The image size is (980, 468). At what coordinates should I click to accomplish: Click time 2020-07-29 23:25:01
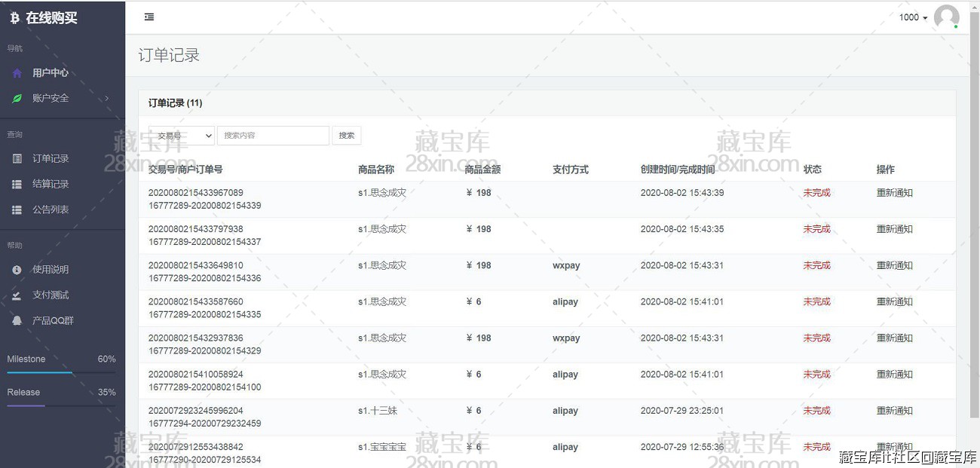pyautogui.click(x=682, y=411)
